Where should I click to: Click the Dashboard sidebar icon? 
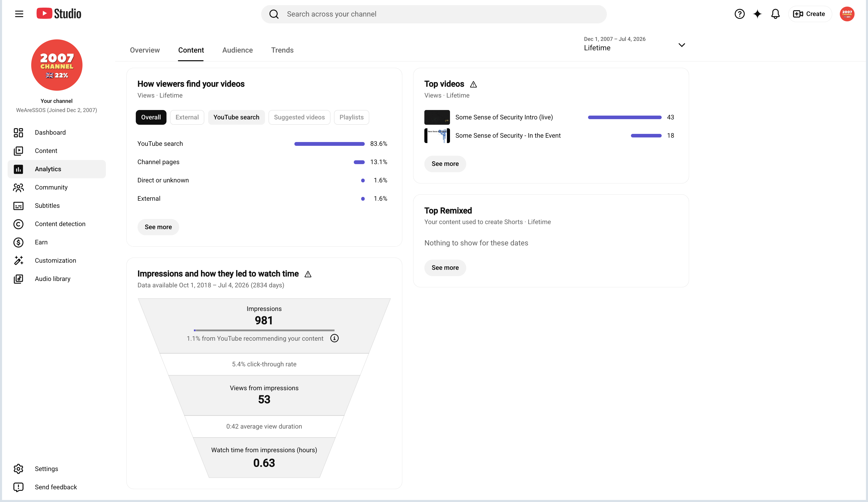pos(18,132)
